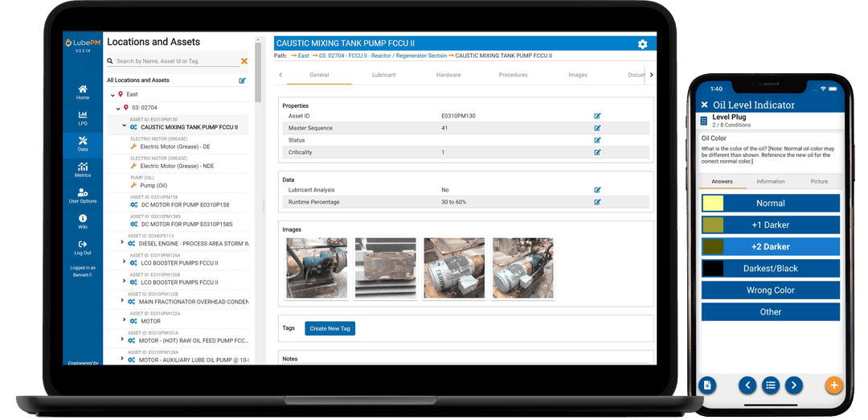Edit the Lubricant Analysis value
Image resolution: width=868 pixels, height=420 pixels.
point(597,190)
